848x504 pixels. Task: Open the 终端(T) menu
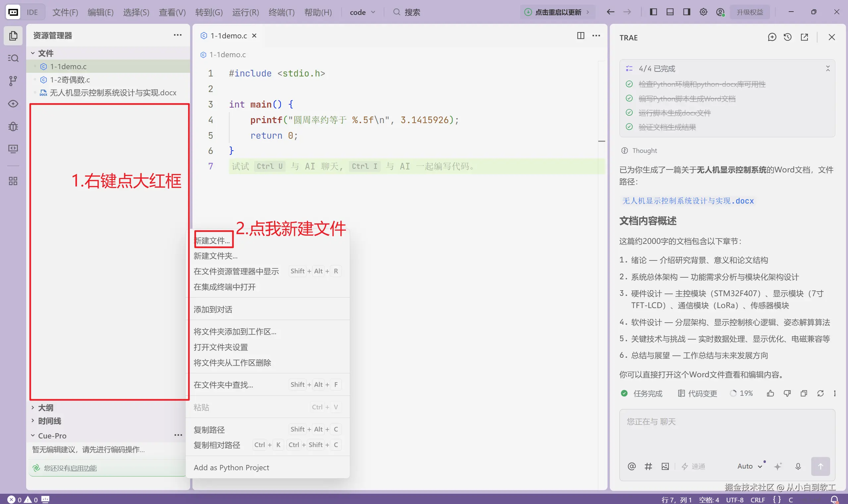point(282,12)
